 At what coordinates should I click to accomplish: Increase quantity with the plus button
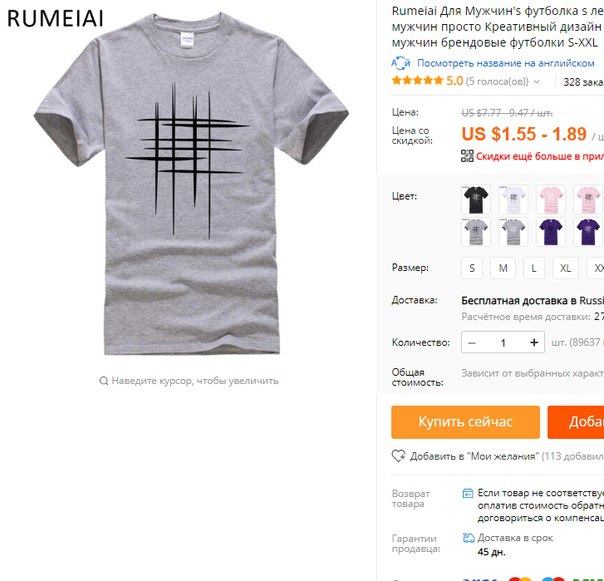pos(534,342)
